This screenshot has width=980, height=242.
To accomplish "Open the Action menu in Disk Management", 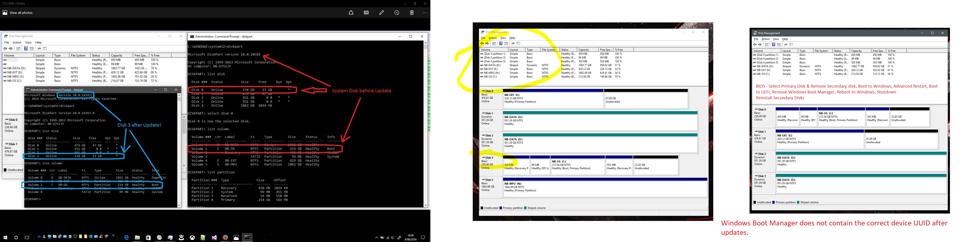I will 17,42.
